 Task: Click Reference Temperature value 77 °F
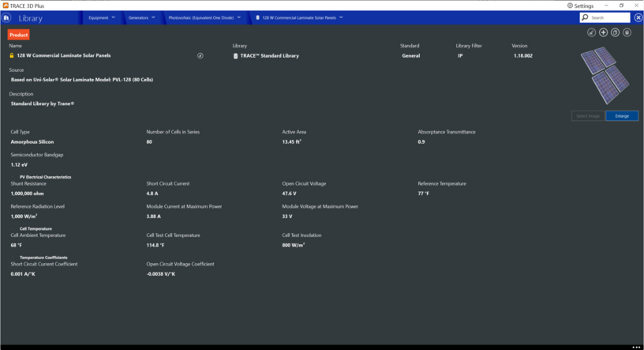coord(424,194)
